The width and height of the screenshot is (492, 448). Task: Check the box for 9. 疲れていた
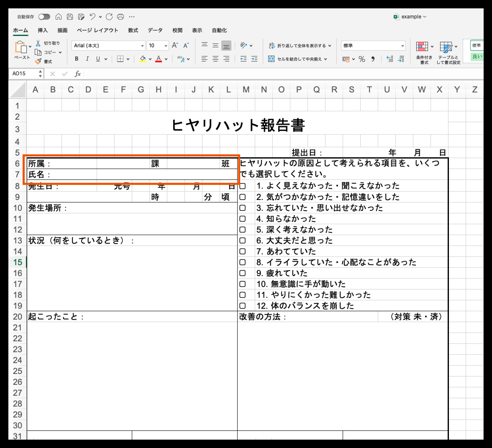242,273
